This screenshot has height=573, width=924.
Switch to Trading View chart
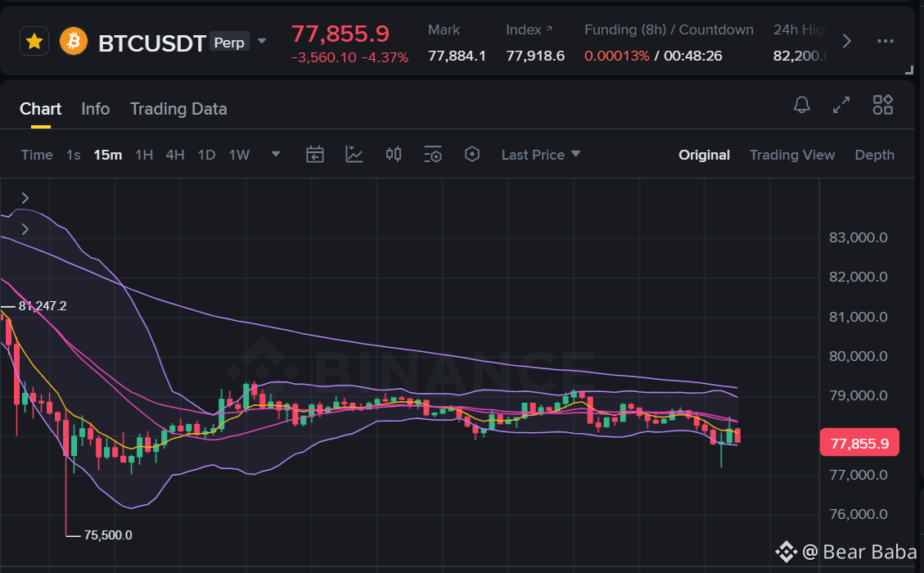(792, 155)
